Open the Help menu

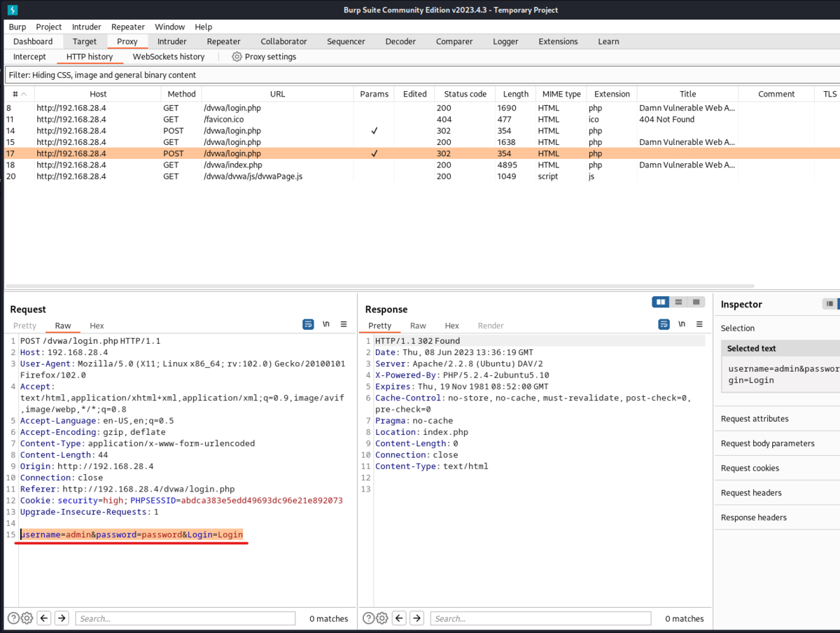[x=204, y=27]
